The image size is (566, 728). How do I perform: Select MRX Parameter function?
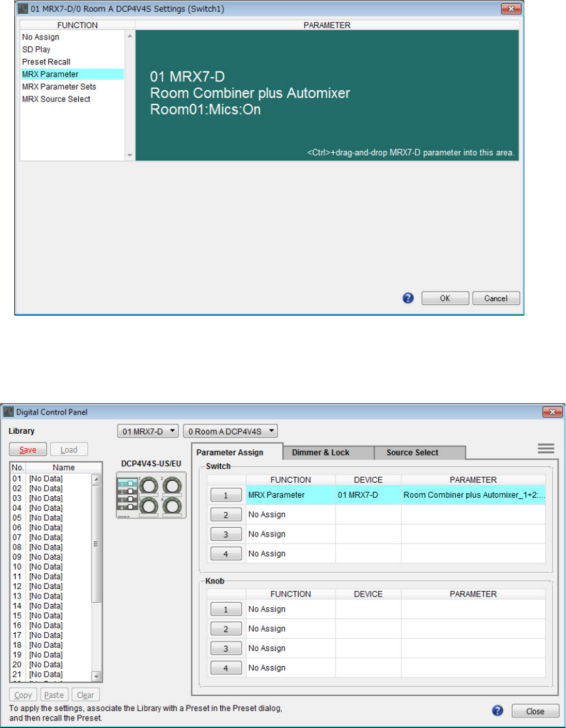tap(73, 74)
